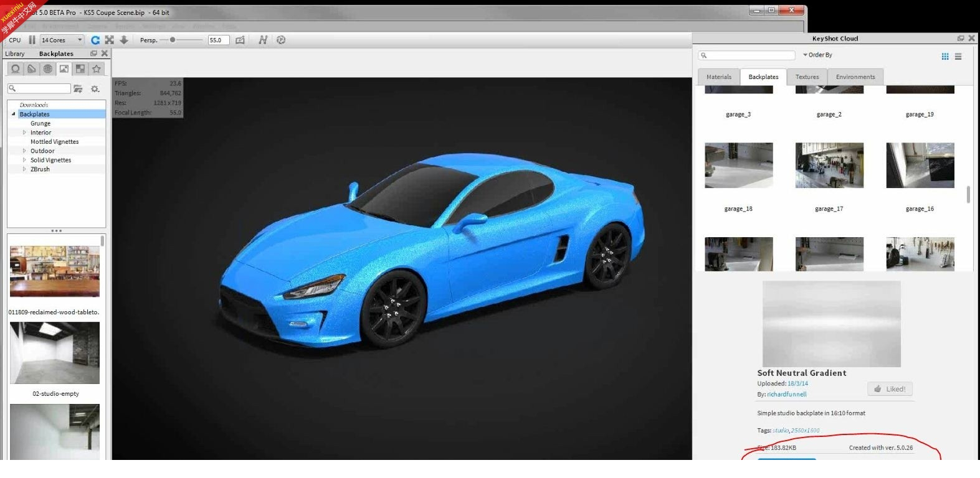Viewport: 980px width, 478px height.
Task: Open the Library gear settings icon
Action: coord(95,89)
